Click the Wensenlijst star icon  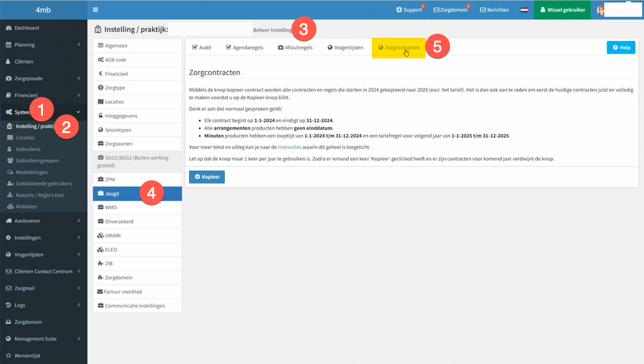coord(8,355)
